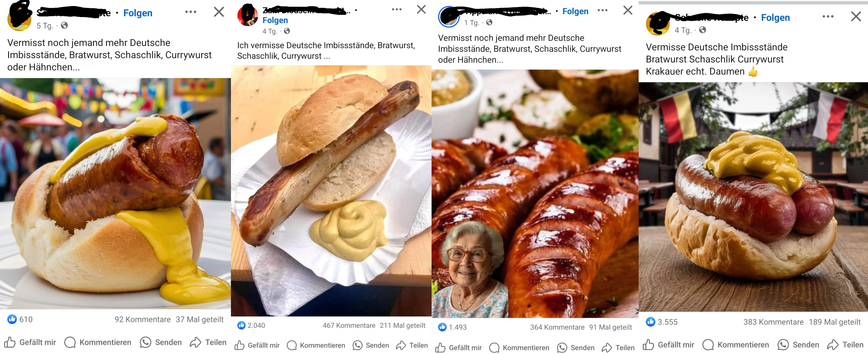Click Kommentieren under the 1.493-likes post
868x354 pixels.
(x=519, y=348)
